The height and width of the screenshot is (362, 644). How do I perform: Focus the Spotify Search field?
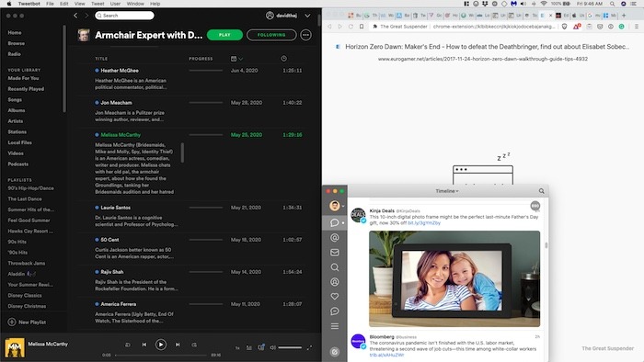pyautogui.click(x=124, y=16)
